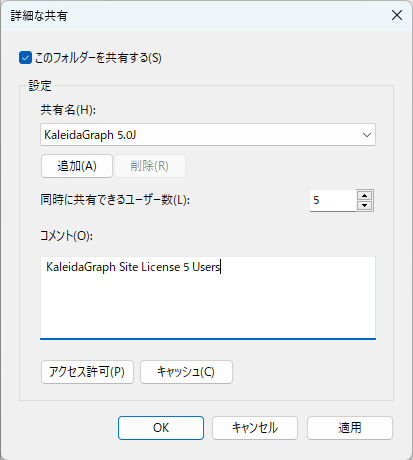Click the コメント(O) label
Viewport: 413px width, 460px height.
67,236
